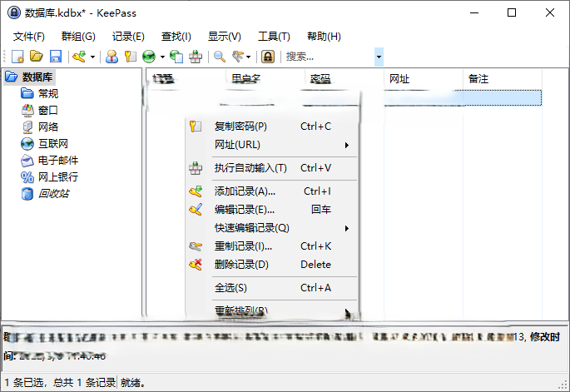Choose 编辑记录(E)... from context menu
The height and width of the screenshot is (392, 570).
(272, 210)
